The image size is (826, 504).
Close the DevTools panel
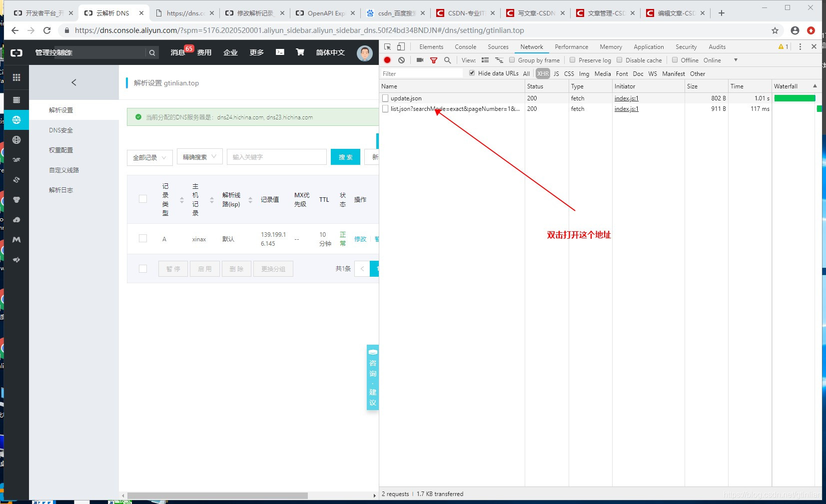(814, 46)
